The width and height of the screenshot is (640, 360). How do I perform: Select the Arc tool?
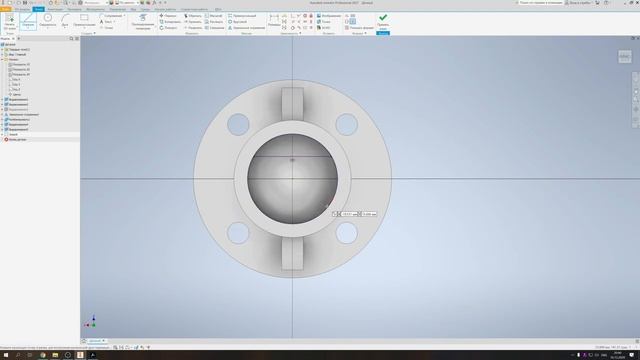65,21
